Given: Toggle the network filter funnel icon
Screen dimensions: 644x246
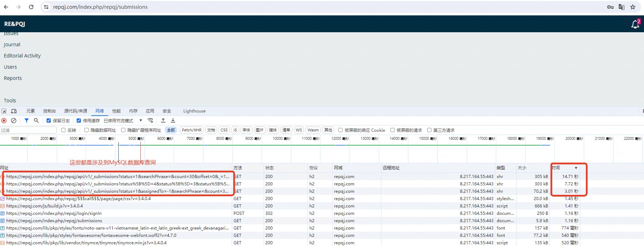Looking at the screenshot, I should [27, 121].
